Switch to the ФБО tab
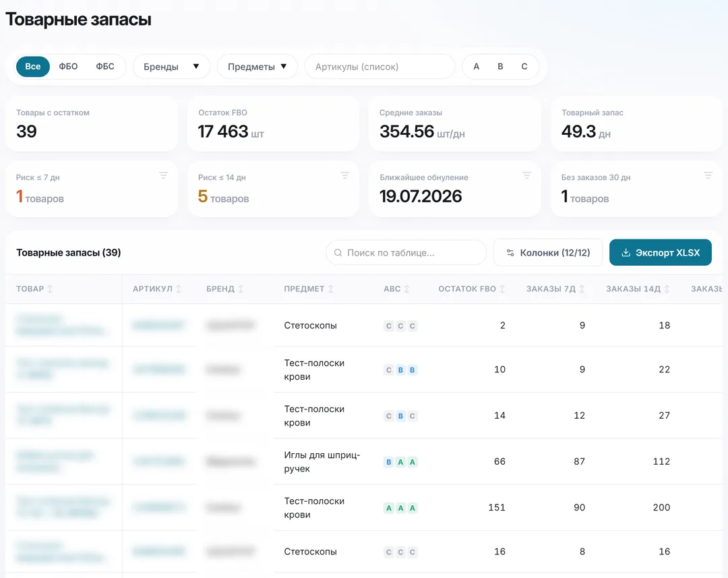The image size is (728, 578). pyautogui.click(x=68, y=67)
